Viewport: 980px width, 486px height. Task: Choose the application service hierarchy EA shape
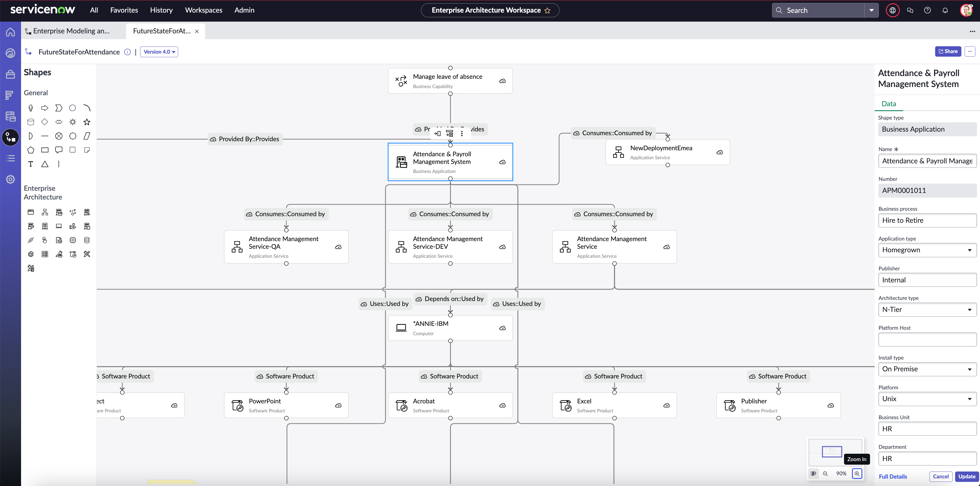point(45,212)
